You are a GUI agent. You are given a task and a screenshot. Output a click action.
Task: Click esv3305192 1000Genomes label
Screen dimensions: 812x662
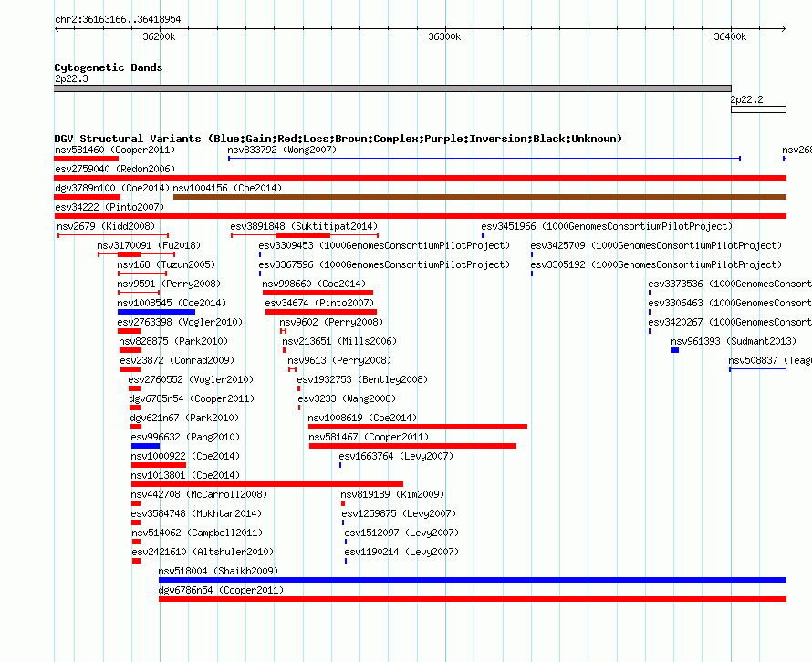pyautogui.click(x=656, y=265)
